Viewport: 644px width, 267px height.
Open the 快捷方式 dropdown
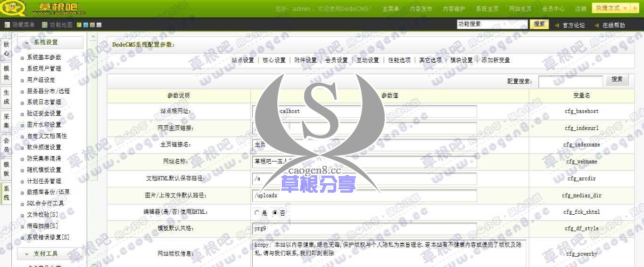[611, 8]
